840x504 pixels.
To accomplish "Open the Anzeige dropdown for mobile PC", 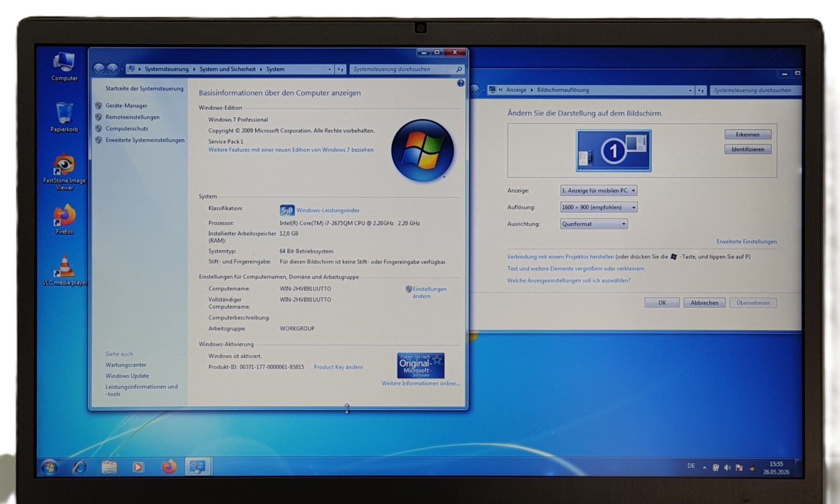I will [598, 191].
